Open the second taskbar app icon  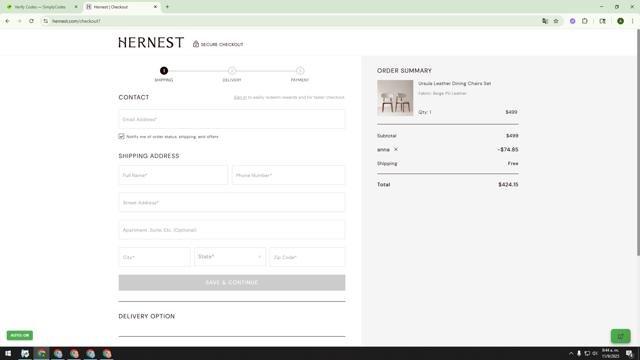[x=42, y=353]
